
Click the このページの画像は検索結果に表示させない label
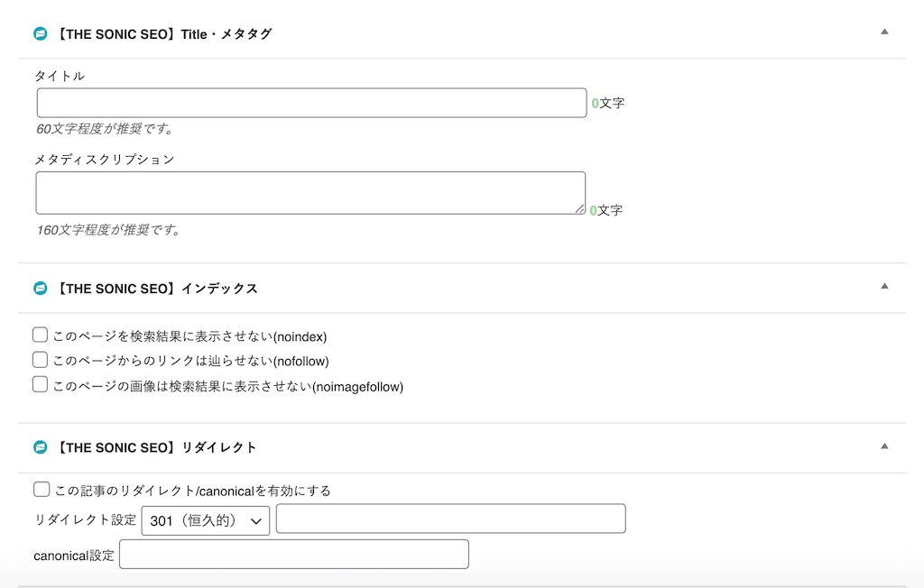pyautogui.click(x=228, y=387)
